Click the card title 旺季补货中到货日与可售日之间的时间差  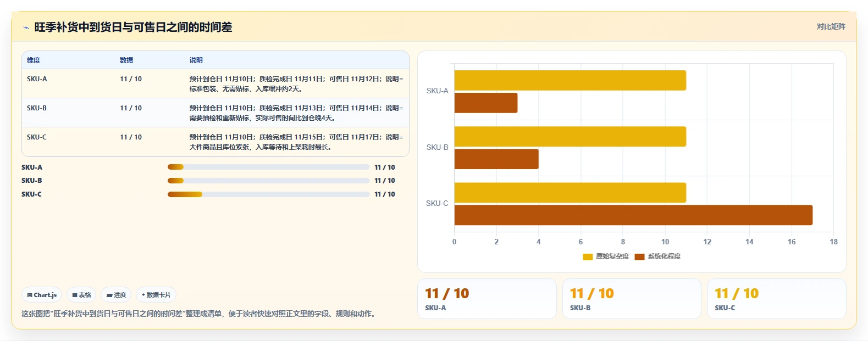click(x=133, y=27)
